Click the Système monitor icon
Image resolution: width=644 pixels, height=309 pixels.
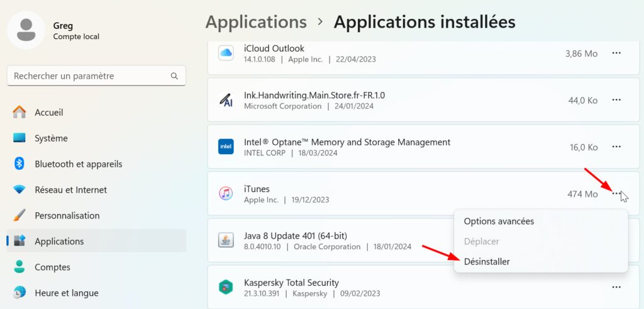(x=19, y=138)
